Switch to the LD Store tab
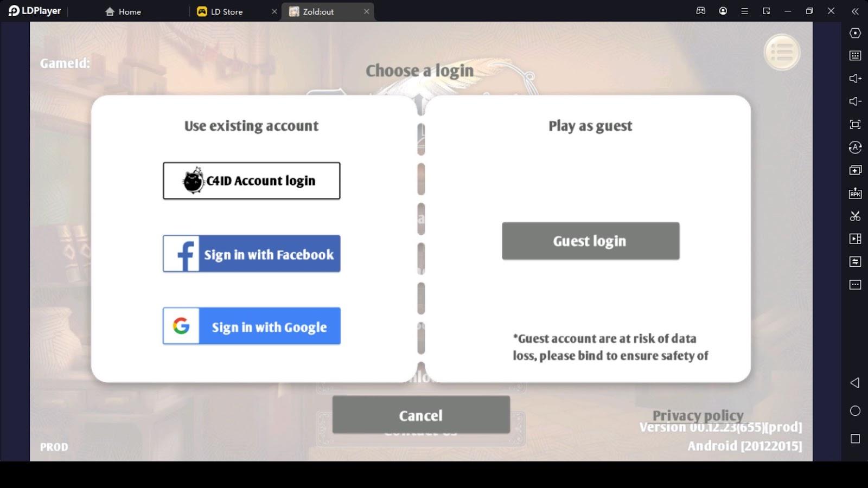The height and width of the screenshot is (488, 868). tap(220, 11)
